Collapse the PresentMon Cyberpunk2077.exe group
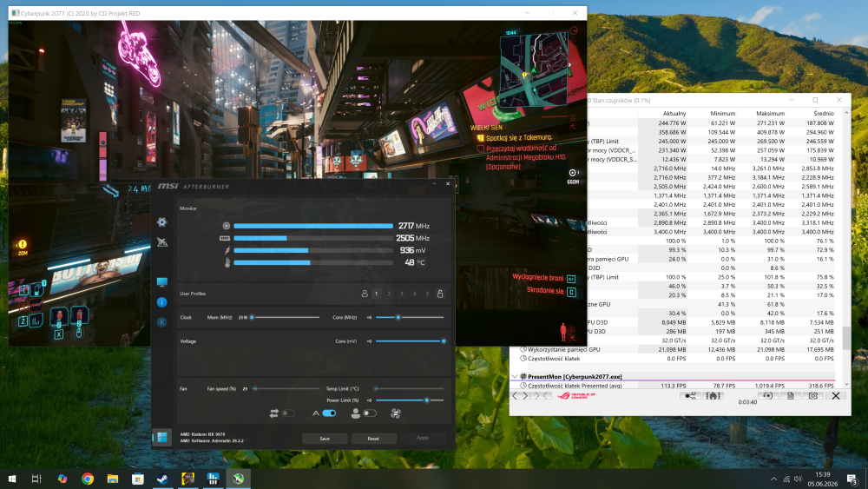 pyautogui.click(x=515, y=377)
